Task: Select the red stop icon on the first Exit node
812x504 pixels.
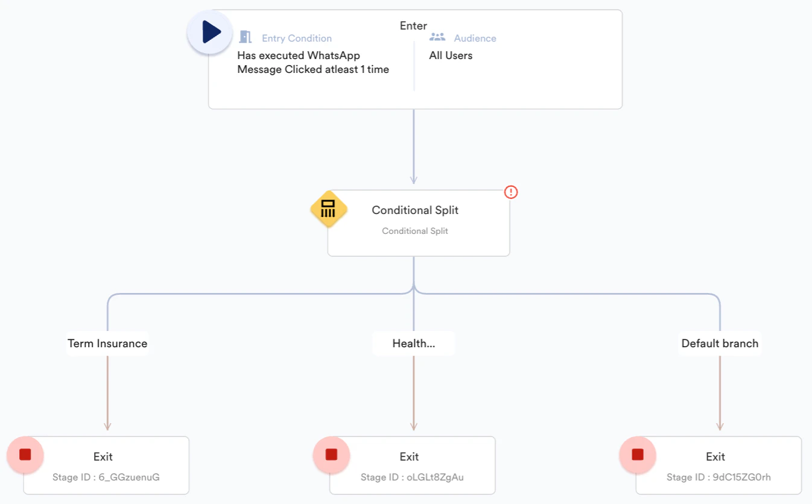Action: [x=25, y=455]
